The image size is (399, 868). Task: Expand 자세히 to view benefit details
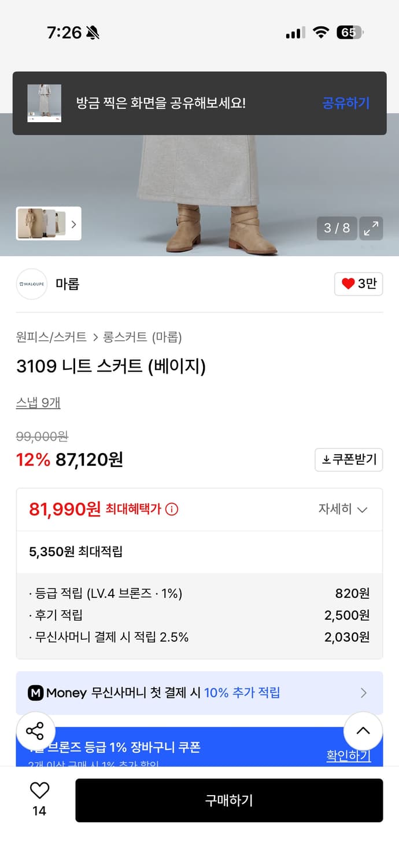coord(345,509)
